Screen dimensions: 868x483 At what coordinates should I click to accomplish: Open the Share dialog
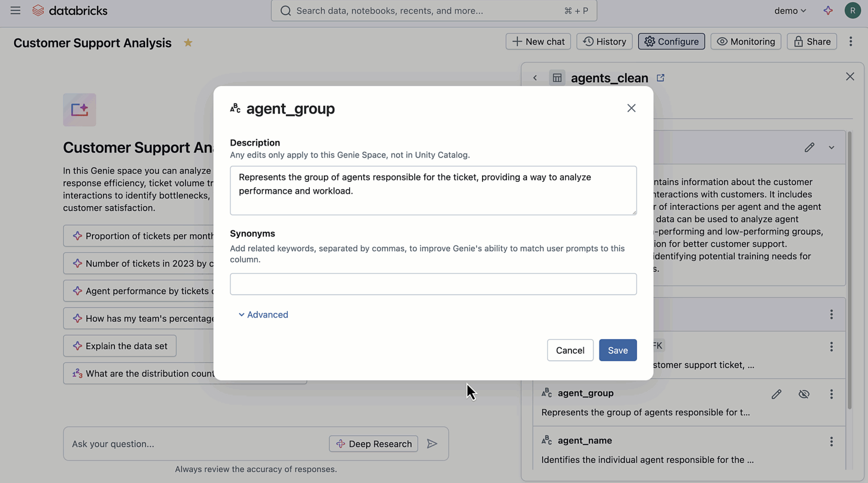click(812, 41)
